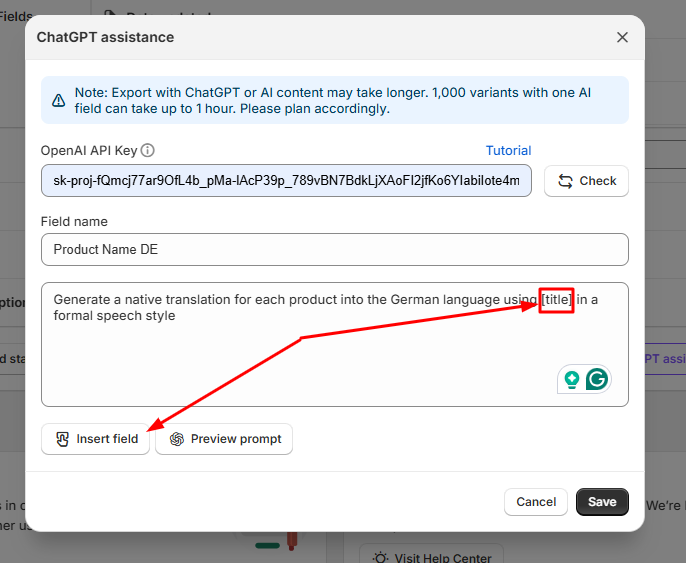Viewport: 686px width, 563px height.
Task: Click the OpenAI API Key input field
Action: 287,181
